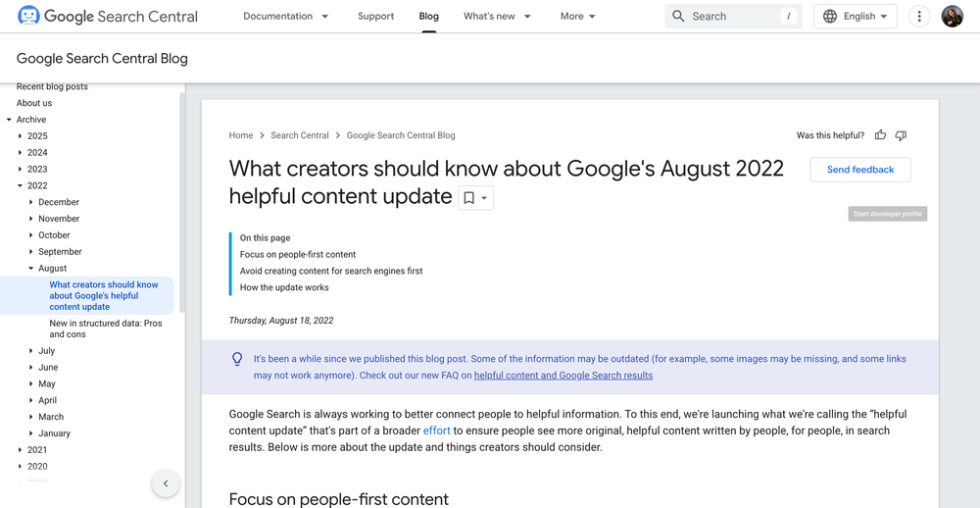This screenshot has width=980, height=508.
Task: Open the Recent blog posts sidebar item
Action: tap(52, 86)
